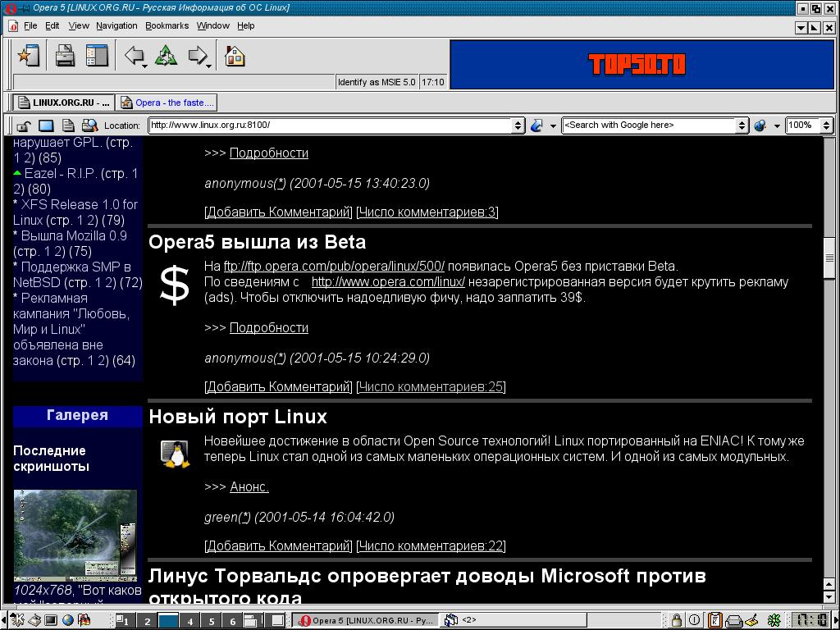Screen dimensions: 840x630
Task: Reload page with green recycle icon
Action: [167, 57]
